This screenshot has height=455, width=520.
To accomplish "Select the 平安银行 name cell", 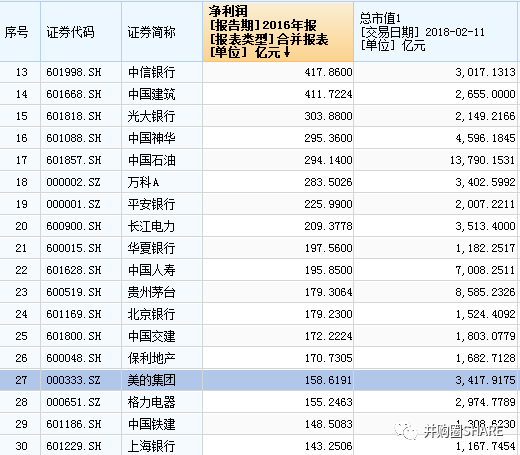I will [x=162, y=204].
